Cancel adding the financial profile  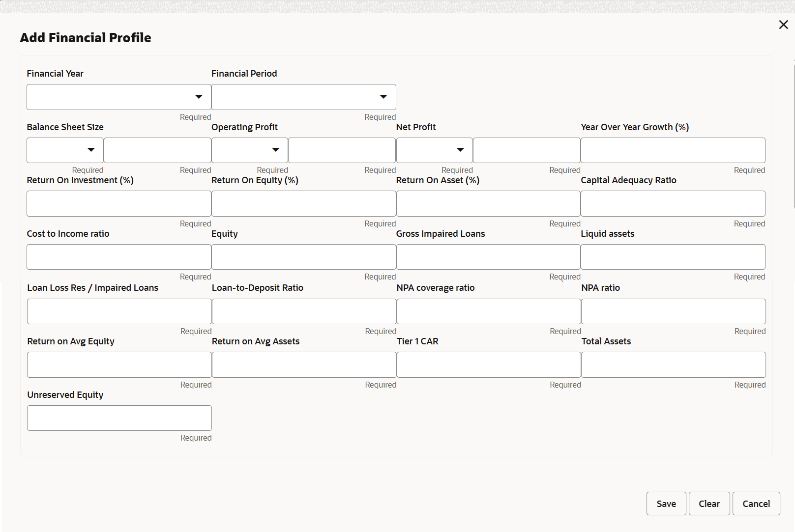(756, 504)
